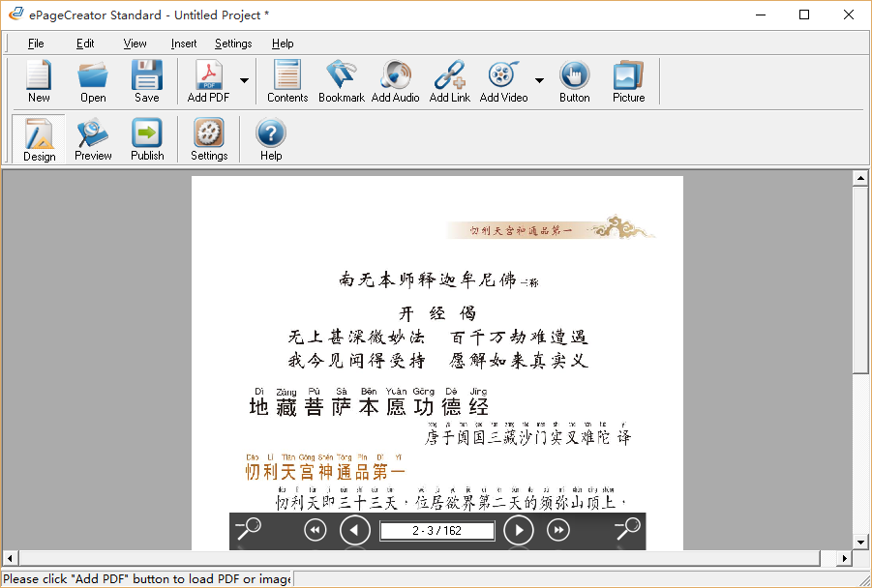Click the vertical scrollbar up arrow
872x588 pixels.
point(860,178)
